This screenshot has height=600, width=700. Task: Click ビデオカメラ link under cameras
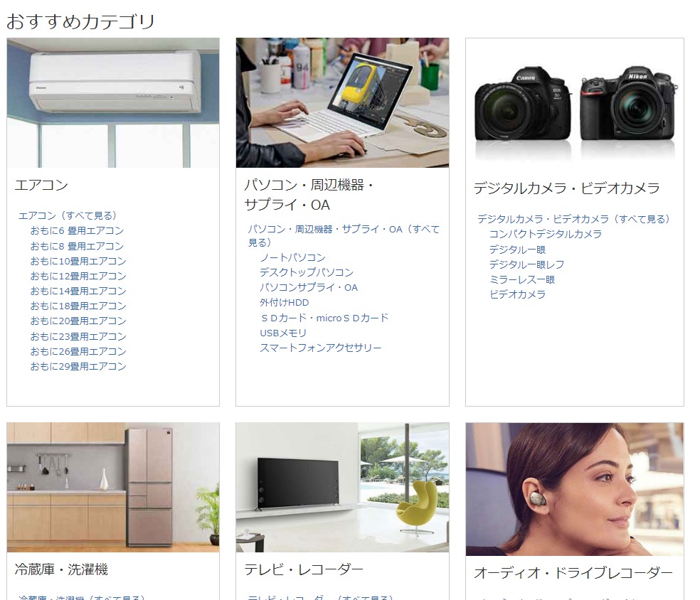517,294
